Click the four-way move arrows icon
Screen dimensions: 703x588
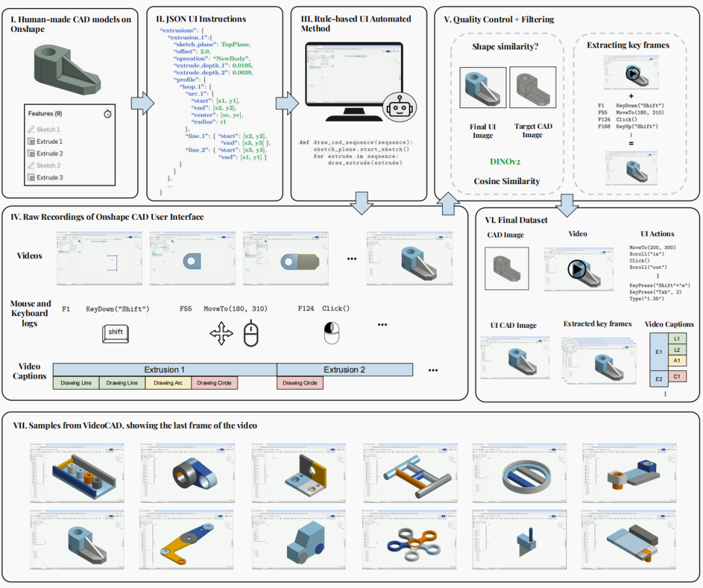coord(221,334)
